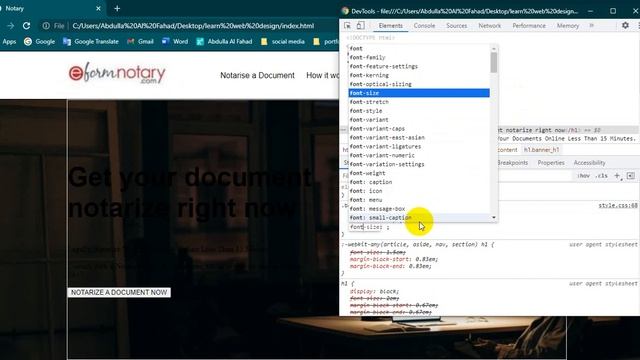Select font-variant suggestion

click(419, 120)
